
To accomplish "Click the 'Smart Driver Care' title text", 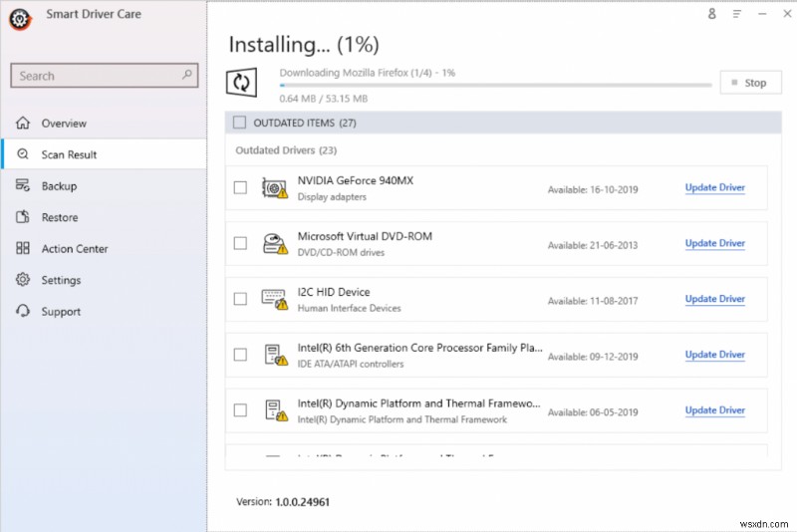I will coord(94,14).
